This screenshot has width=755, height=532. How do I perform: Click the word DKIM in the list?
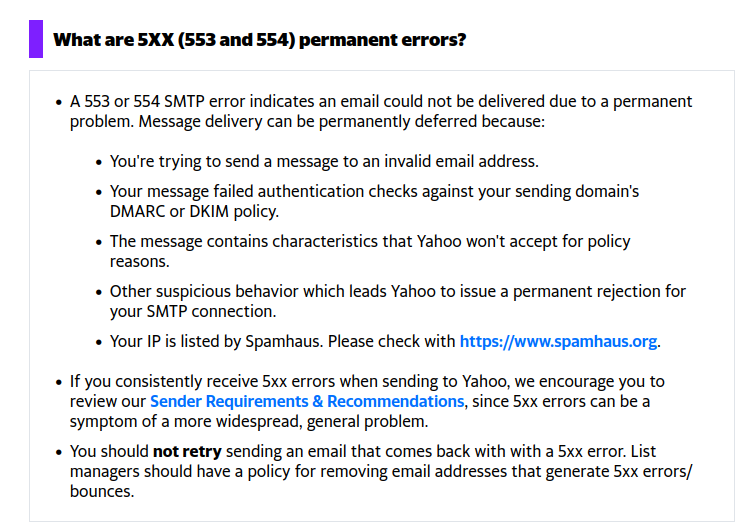225,211
